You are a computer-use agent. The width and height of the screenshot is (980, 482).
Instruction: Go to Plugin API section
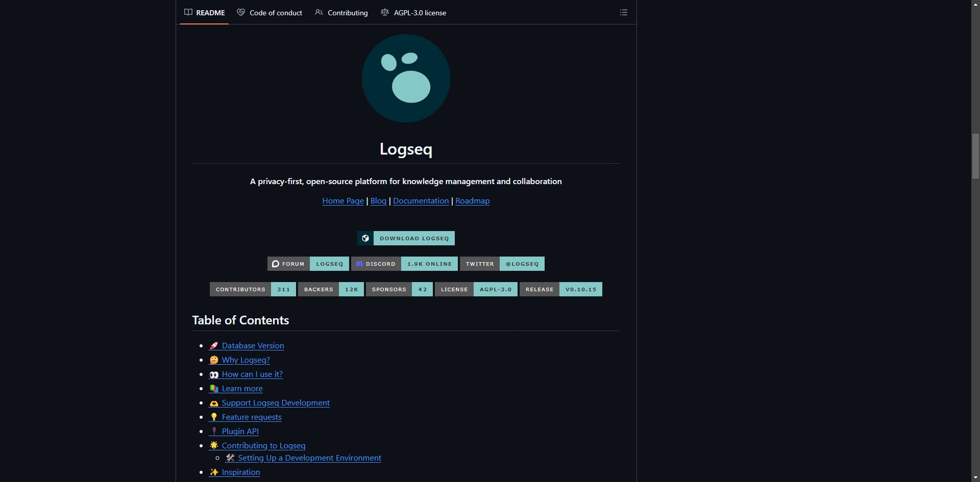(x=234, y=432)
